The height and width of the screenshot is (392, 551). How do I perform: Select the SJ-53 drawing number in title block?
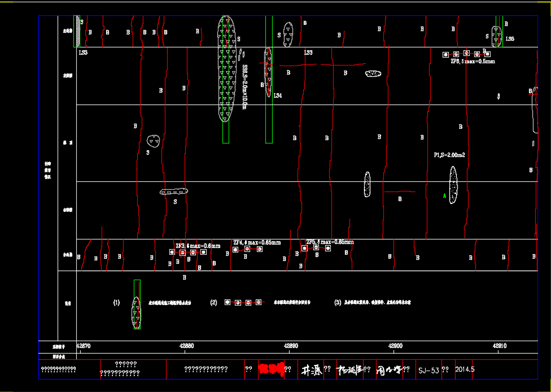coord(428,370)
